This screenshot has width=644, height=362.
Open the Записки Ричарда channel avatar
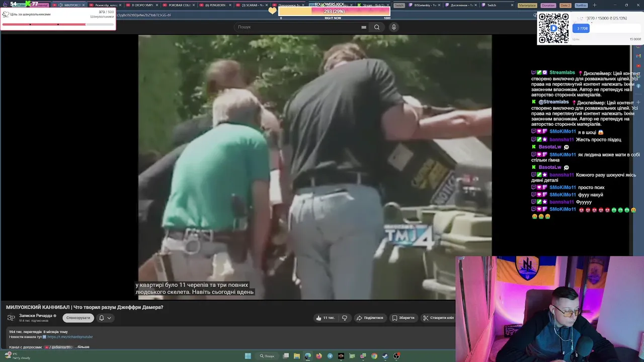pos(11,318)
